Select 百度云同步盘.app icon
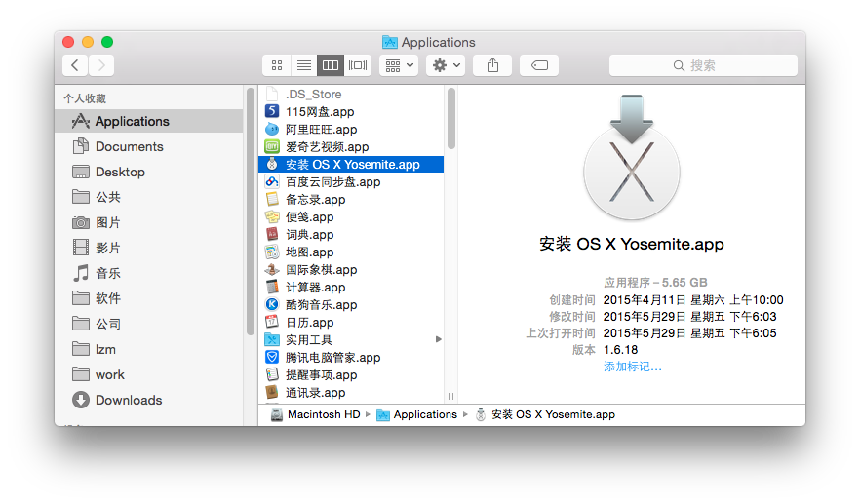This screenshot has height=504, width=860. [x=272, y=181]
